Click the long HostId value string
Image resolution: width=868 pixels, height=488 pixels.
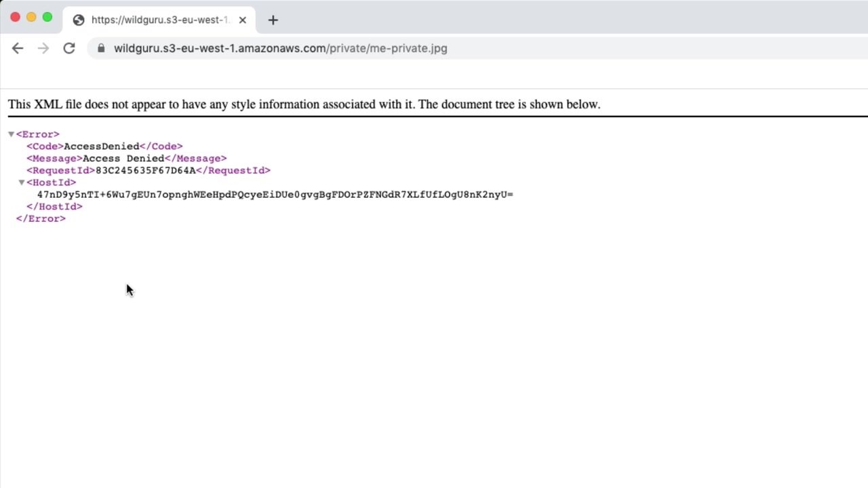coord(275,195)
